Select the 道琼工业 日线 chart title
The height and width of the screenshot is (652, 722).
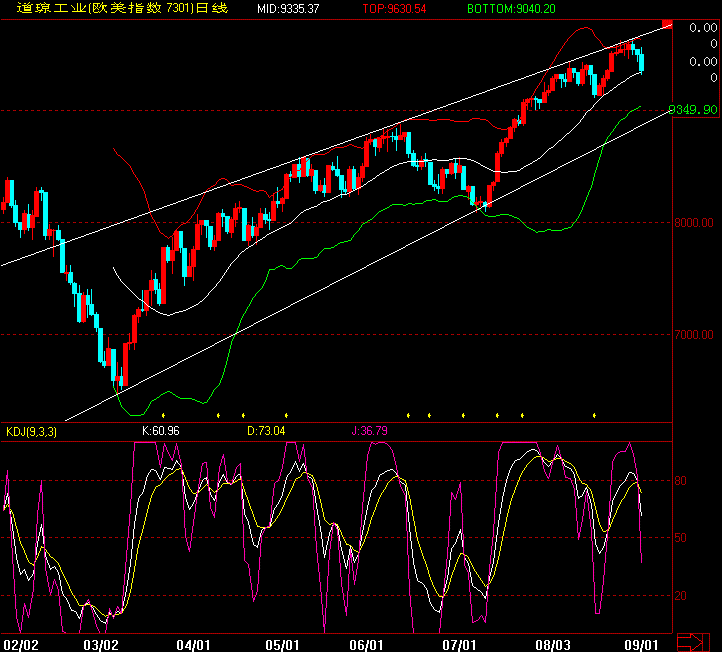(122, 8)
